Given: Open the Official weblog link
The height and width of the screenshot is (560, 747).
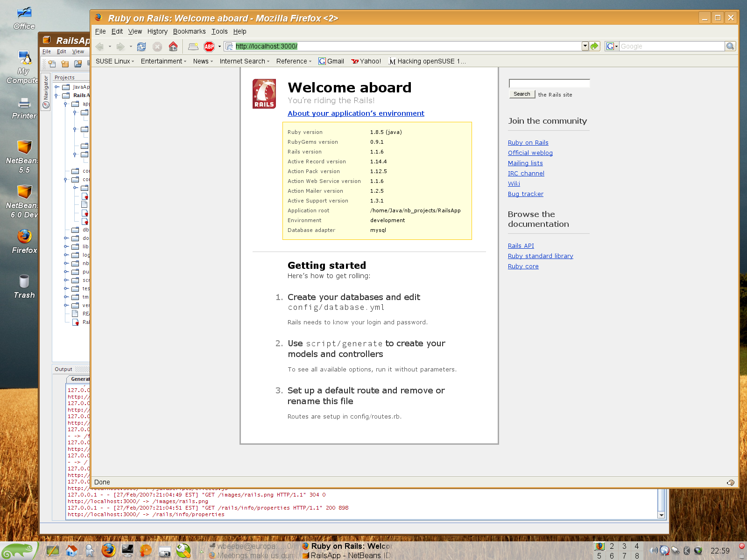Looking at the screenshot, I should point(530,153).
